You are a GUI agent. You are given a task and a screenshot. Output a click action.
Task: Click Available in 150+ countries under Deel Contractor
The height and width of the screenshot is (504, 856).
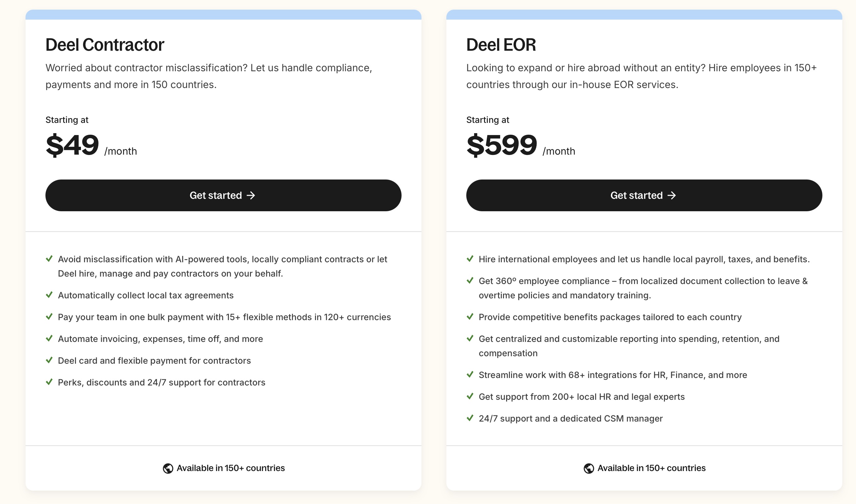[x=230, y=468]
